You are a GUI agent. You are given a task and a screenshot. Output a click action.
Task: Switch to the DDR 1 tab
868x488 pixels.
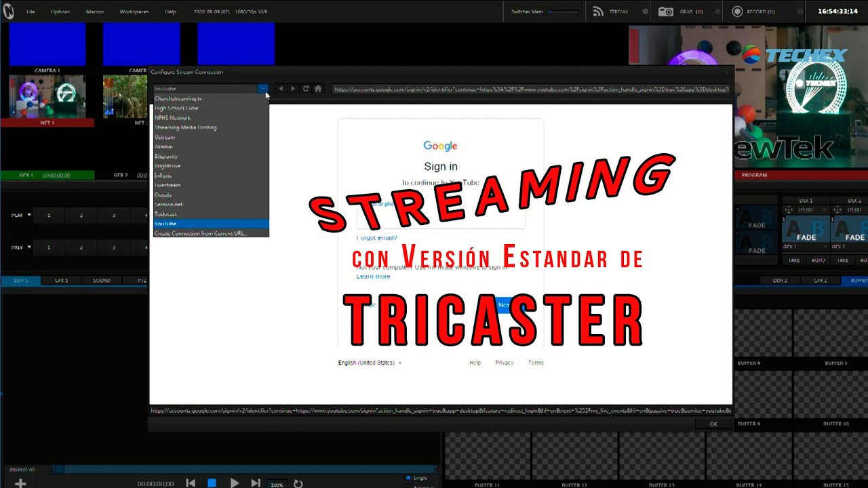(21, 280)
